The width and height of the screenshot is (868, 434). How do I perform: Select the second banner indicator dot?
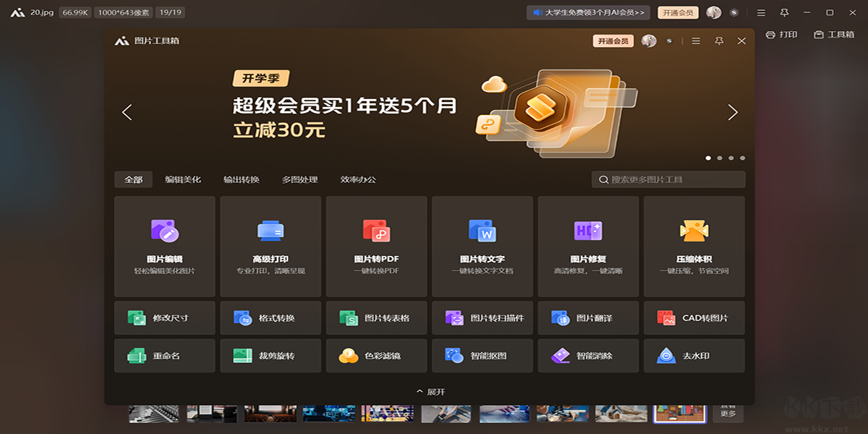click(720, 156)
